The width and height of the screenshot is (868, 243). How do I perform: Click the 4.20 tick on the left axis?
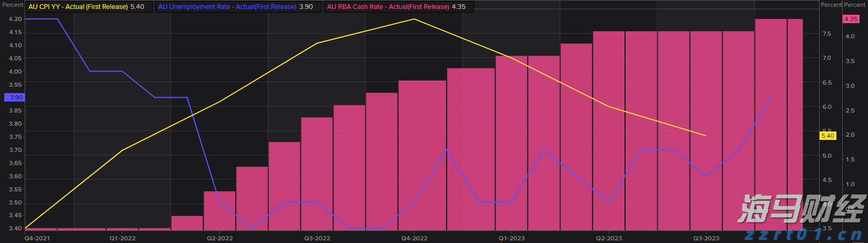(x=15, y=19)
